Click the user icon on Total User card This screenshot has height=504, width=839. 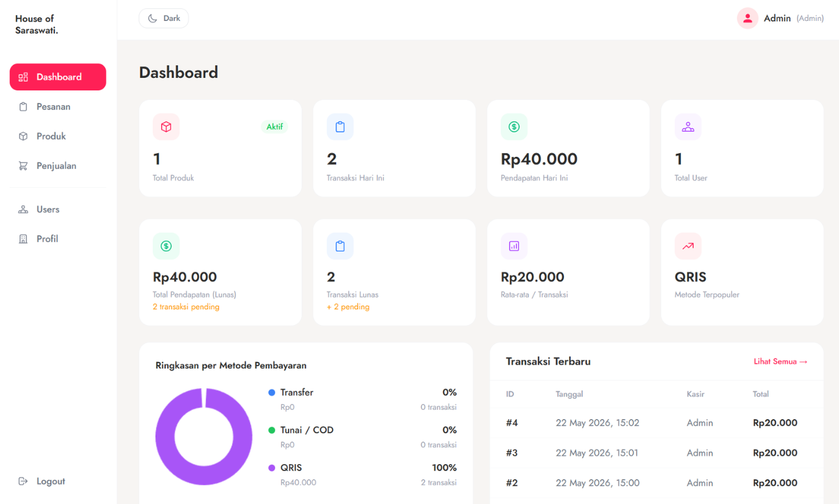pos(688,127)
